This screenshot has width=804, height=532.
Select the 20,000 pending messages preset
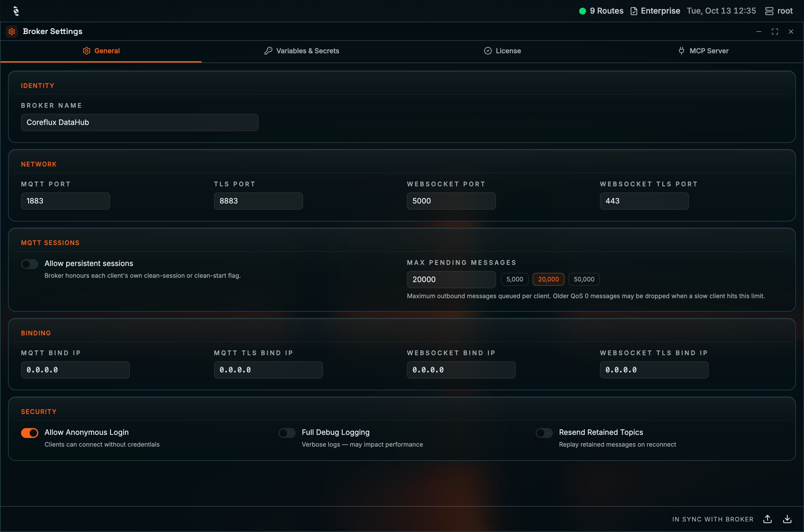tap(548, 279)
